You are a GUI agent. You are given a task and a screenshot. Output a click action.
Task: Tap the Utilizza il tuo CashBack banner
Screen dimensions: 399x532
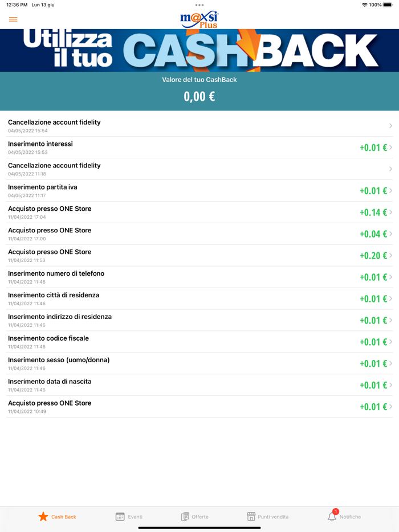pos(199,50)
